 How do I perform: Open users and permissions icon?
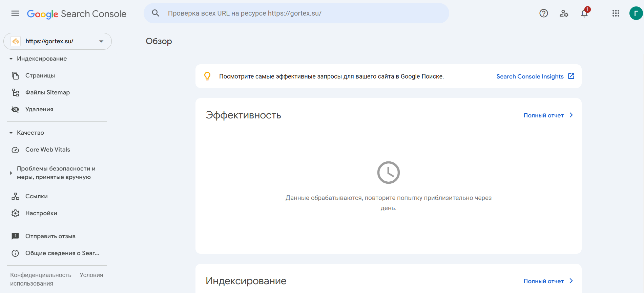[564, 13]
